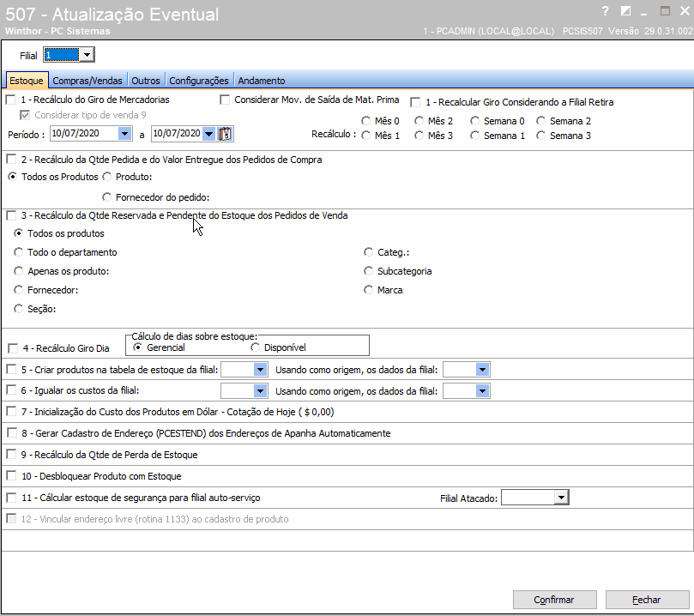Check 3 - Recálculo da Qtde Reservada e Pendente

point(11,215)
